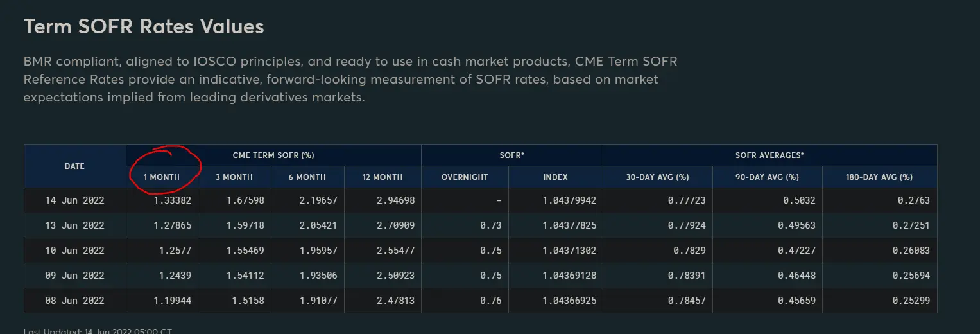Select the 10 Jun 2022 date cell

point(74,251)
